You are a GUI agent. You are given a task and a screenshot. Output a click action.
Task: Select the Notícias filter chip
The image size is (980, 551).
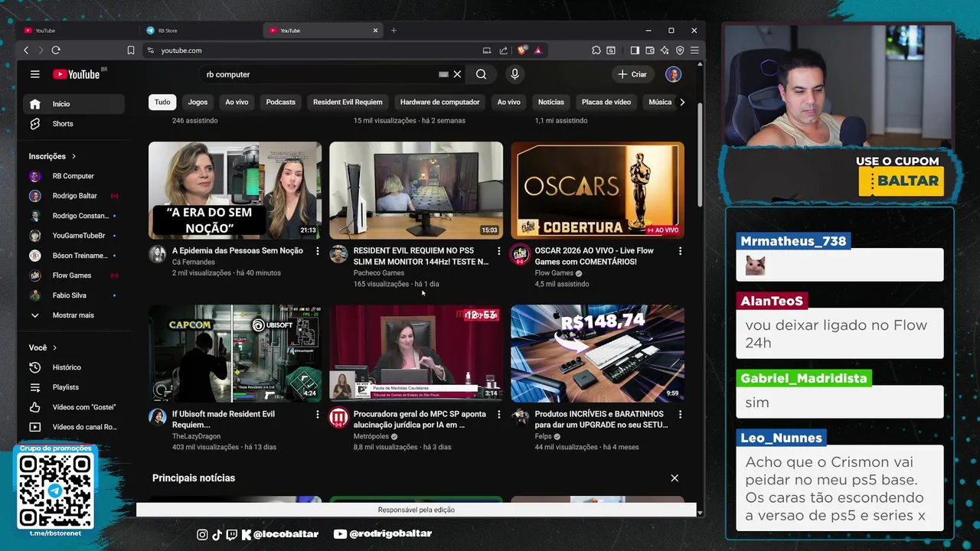click(550, 102)
